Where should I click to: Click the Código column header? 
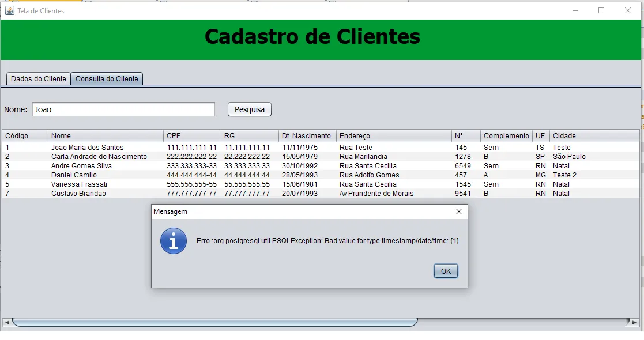point(25,136)
